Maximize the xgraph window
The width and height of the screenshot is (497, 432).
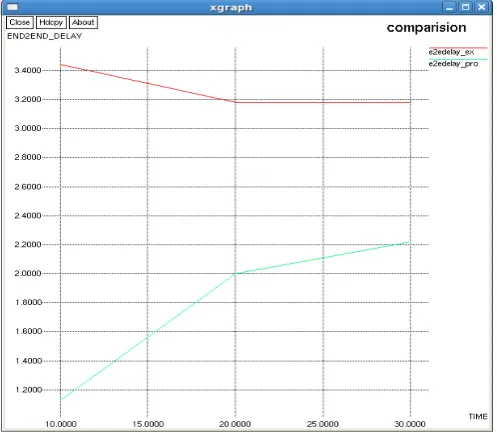point(465,7)
